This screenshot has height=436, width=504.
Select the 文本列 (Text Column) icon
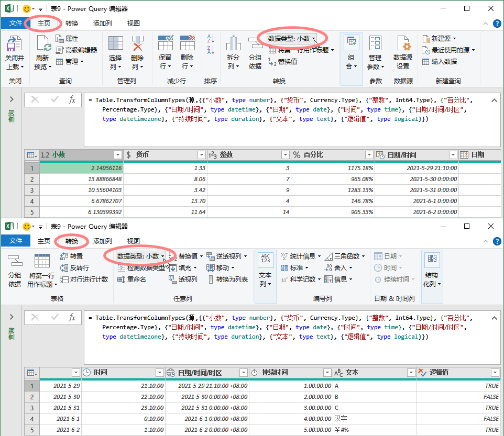tap(265, 267)
